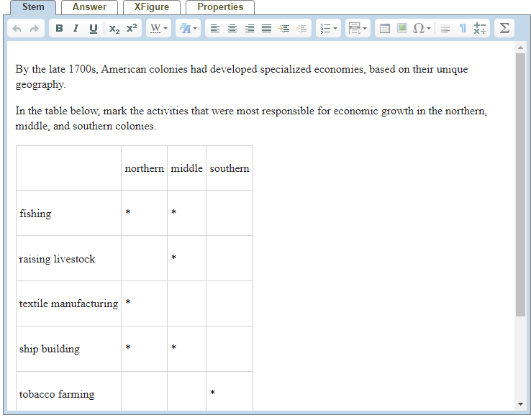Click the scrollbar down arrow

point(520,403)
